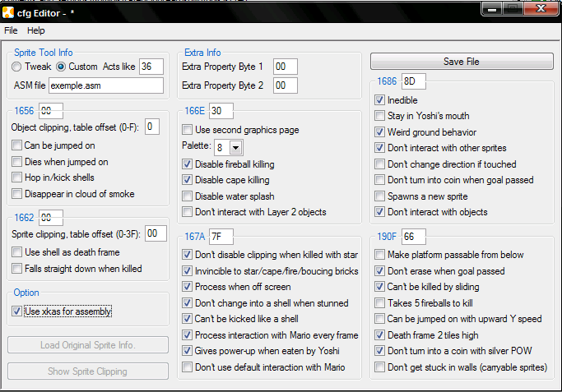Click the Save File button

point(462,62)
